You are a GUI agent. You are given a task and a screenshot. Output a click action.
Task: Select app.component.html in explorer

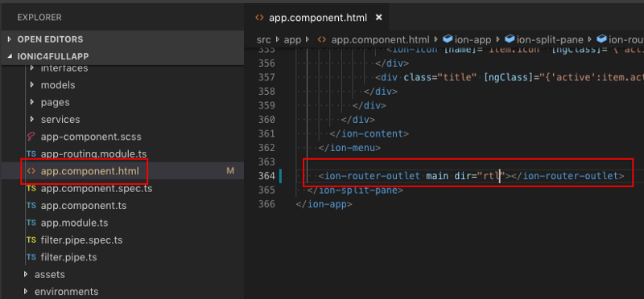[90, 170]
